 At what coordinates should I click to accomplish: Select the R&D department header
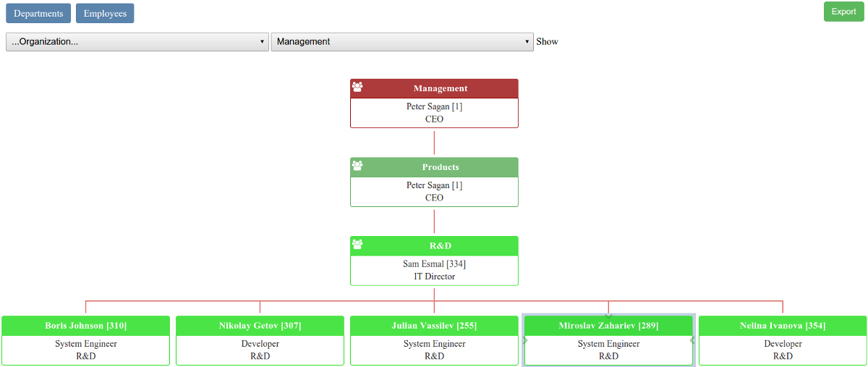pos(434,246)
